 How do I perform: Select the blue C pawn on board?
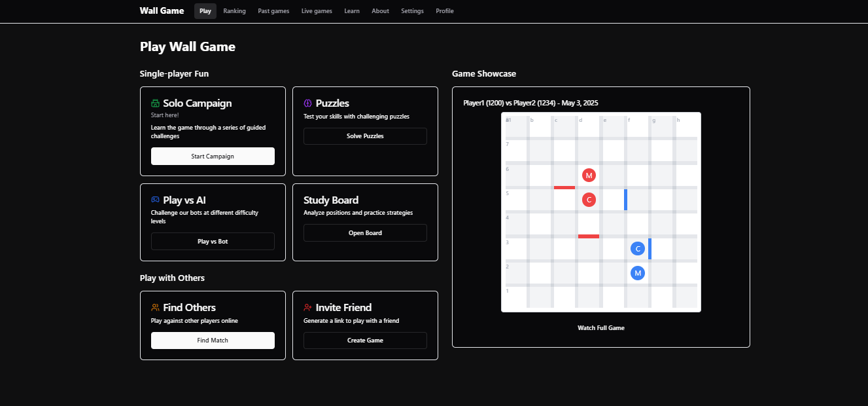638,249
